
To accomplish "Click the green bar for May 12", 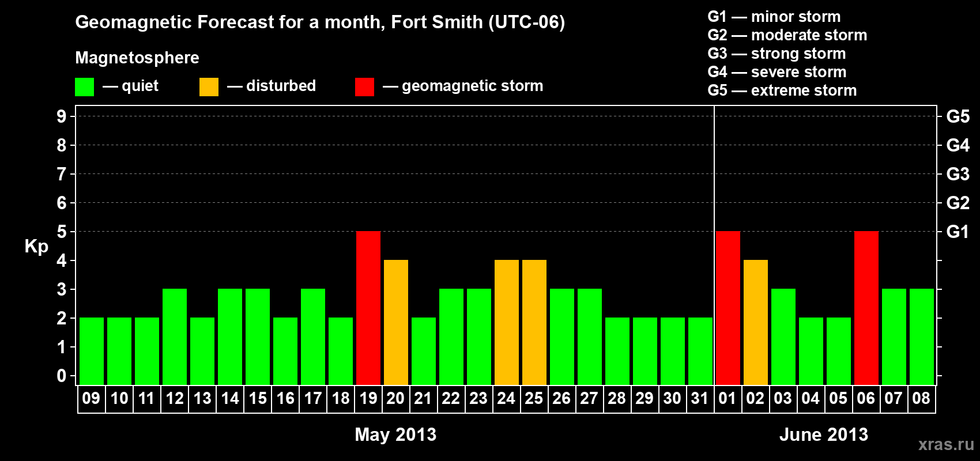I will pyautogui.click(x=175, y=337).
